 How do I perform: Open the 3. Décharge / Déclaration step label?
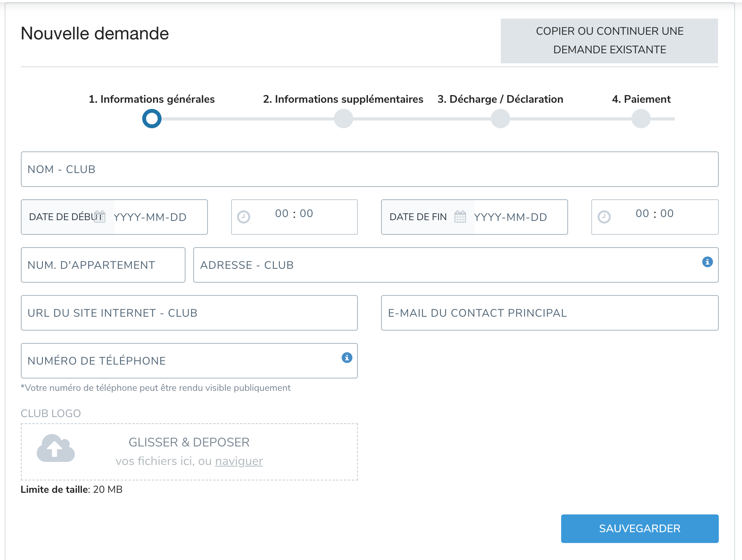(500, 99)
